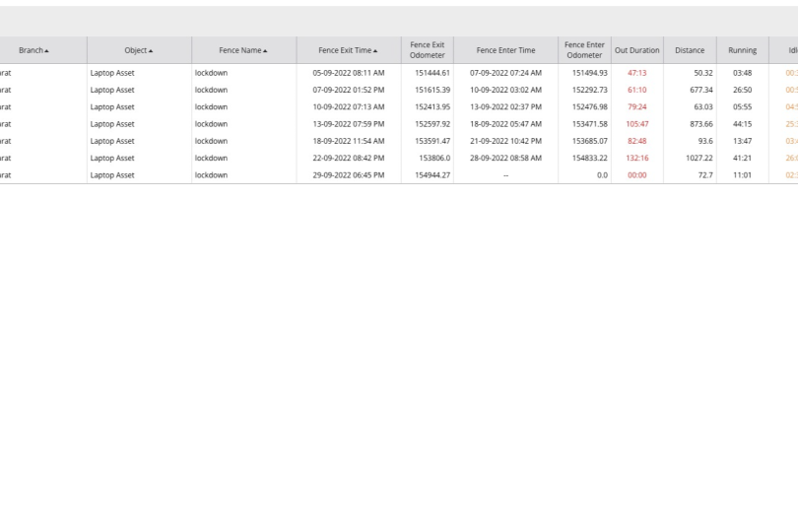The height and width of the screenshot is (532, 798).
Task: Click the 18-09-2022 05:47 AM enter time cell
Action: click(505, 124)
